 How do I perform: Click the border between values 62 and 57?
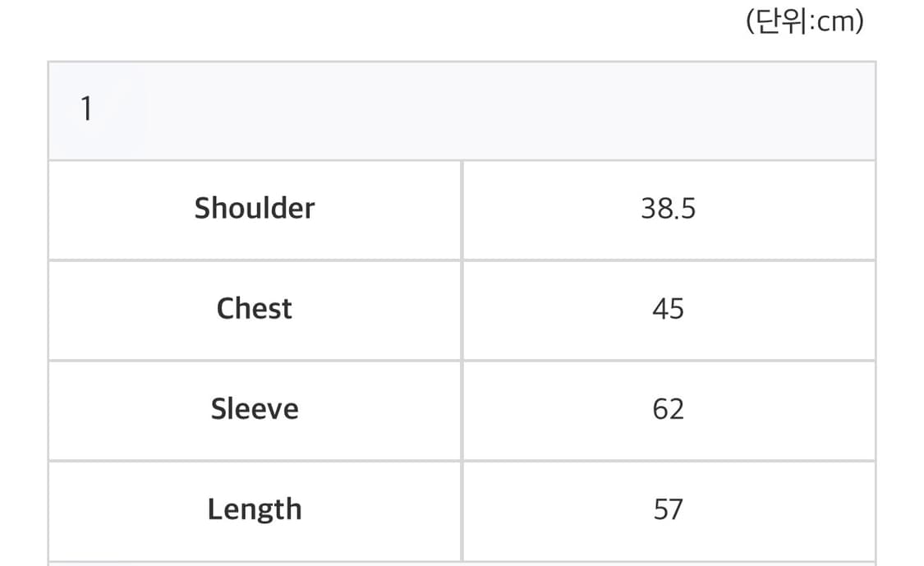pos(668,460)
